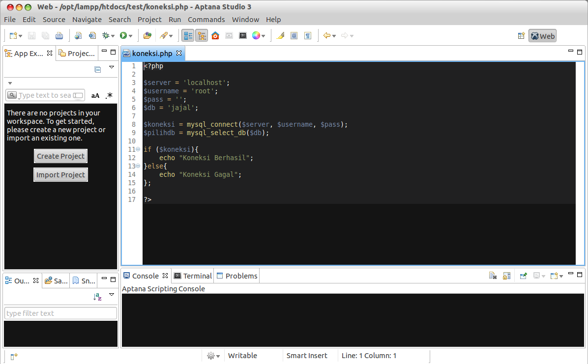Switch to the Problems tab
This screenshot has height=364, width=588.
(236, 276)
